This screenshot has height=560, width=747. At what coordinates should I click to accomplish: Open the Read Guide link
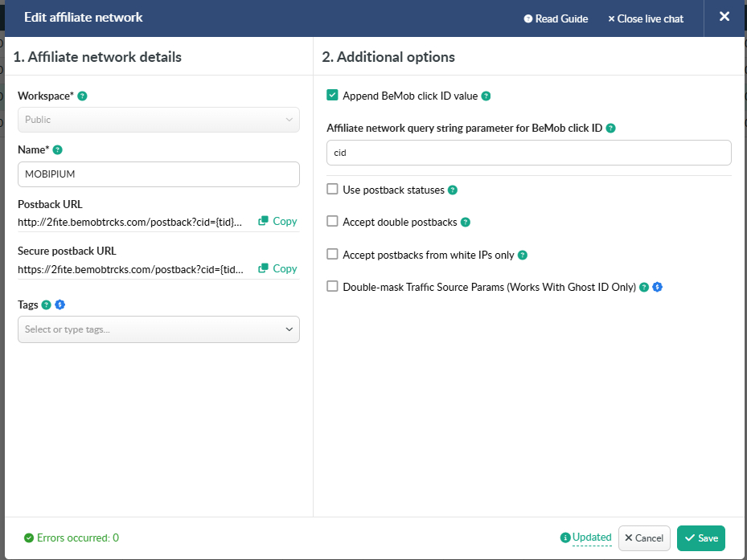(x=556, y=18)
